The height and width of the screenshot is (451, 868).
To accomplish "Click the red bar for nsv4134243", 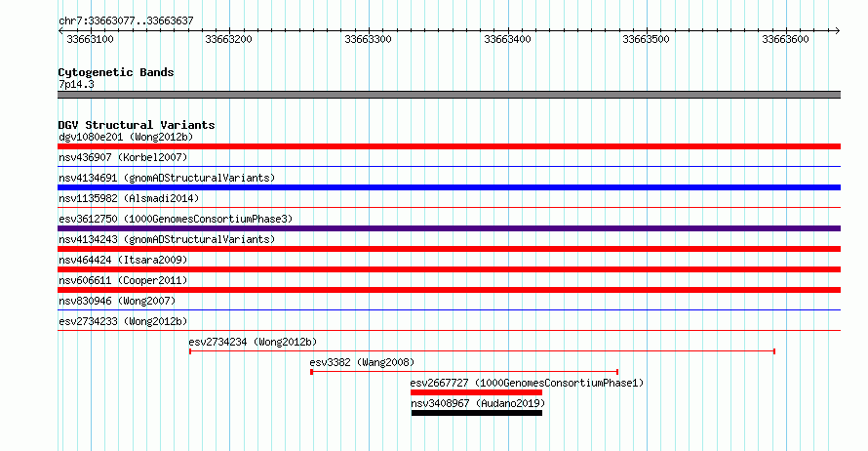I will tap(449, 249).
